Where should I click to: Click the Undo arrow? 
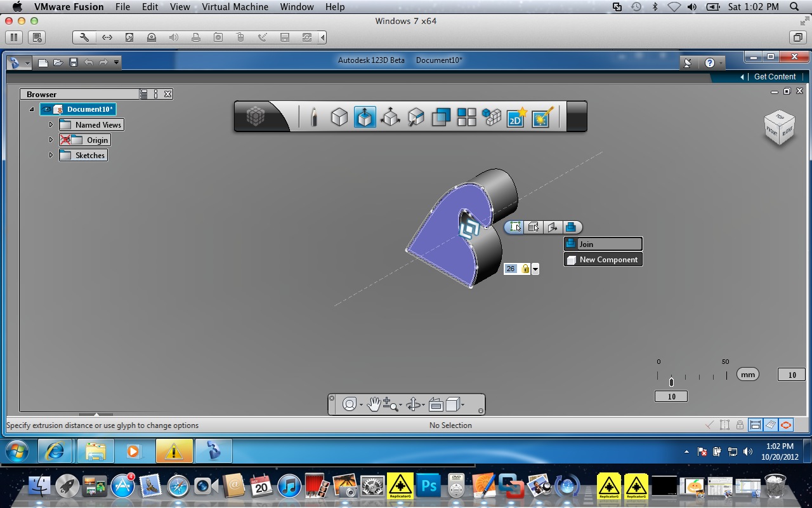(x=88, y=62)
